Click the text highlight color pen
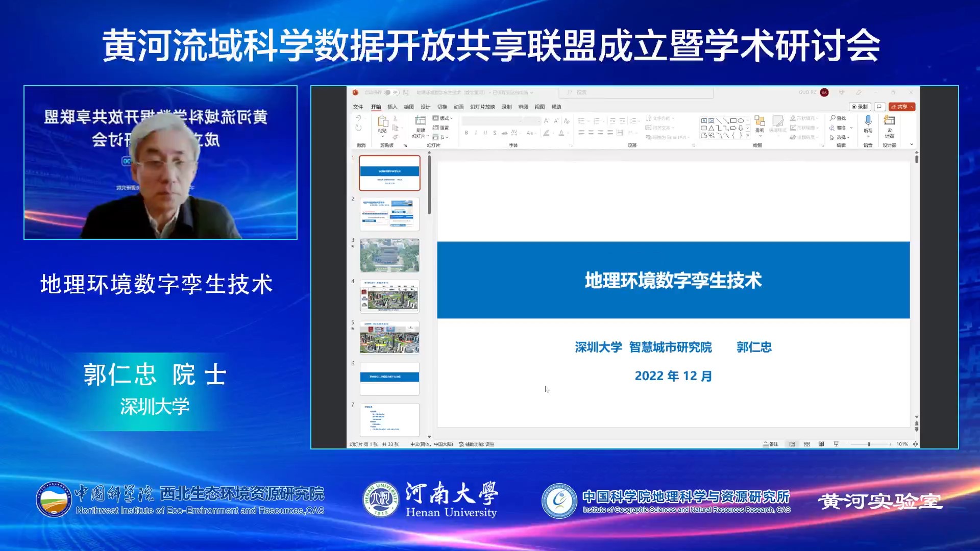This screenshot has height=551, width=980. pos(546,133)
